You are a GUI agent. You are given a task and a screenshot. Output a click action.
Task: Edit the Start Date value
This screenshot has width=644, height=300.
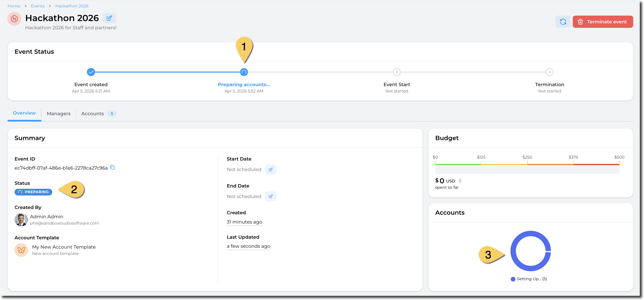(271, 169)
